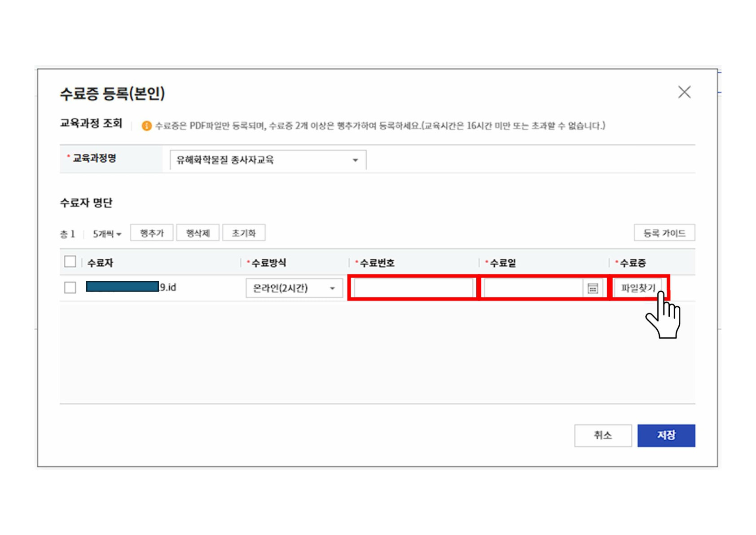
Task: Click the 행추가 button
Action: (152, 233)
